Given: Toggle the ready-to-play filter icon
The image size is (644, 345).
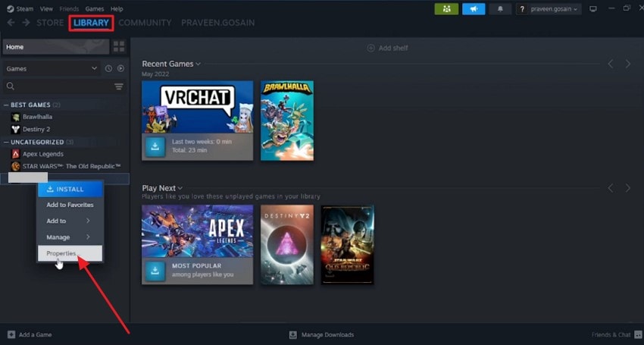Looking at the screenshot, I should coord(120,69).
